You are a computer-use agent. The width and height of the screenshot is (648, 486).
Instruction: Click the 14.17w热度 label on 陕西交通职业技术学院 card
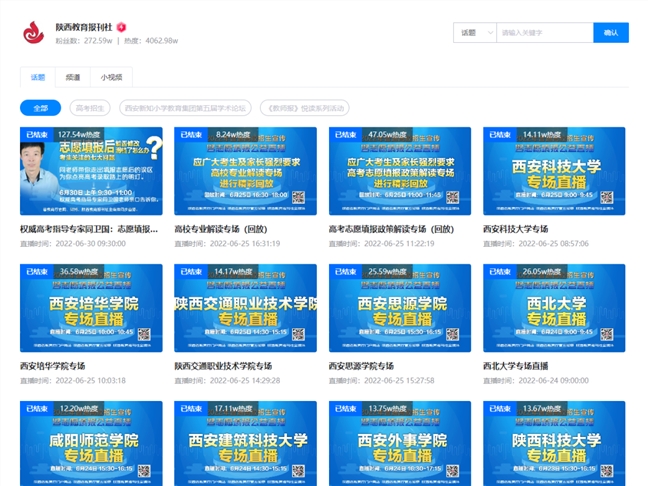pos(233,272)
